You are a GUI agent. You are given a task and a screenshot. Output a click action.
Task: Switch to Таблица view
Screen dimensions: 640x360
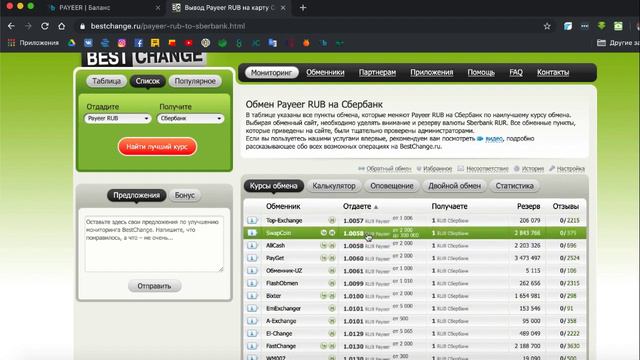click(x=107, y=81)
